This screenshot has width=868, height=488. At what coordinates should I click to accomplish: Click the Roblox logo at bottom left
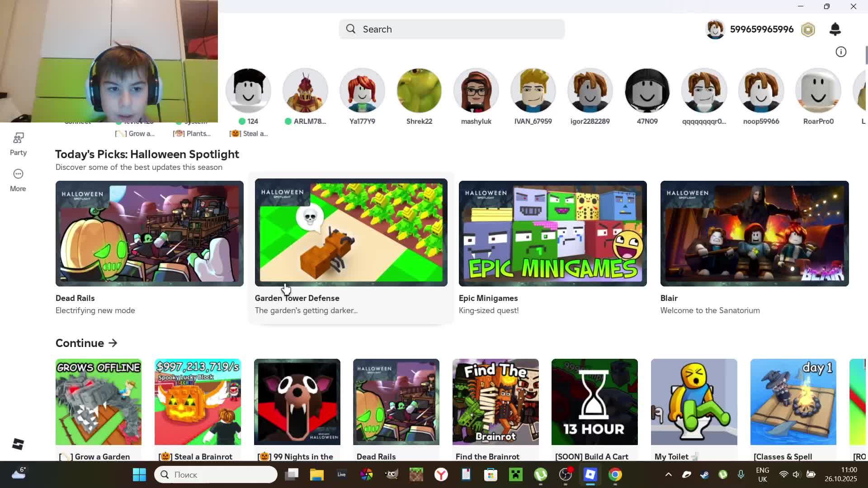click(18, 444)
